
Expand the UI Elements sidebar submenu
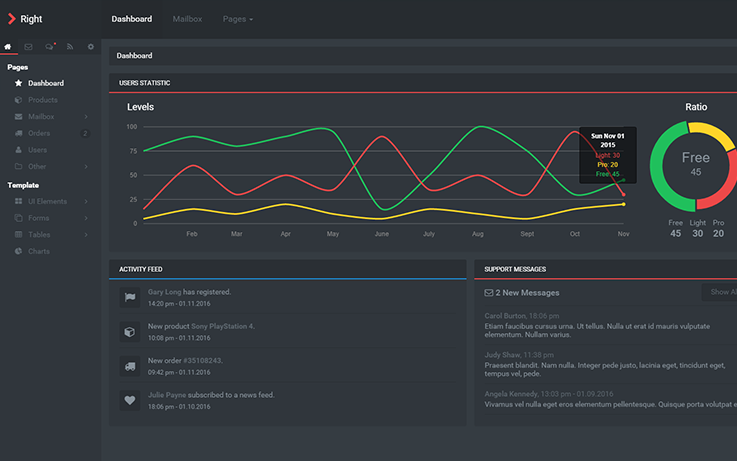point(50,201)
